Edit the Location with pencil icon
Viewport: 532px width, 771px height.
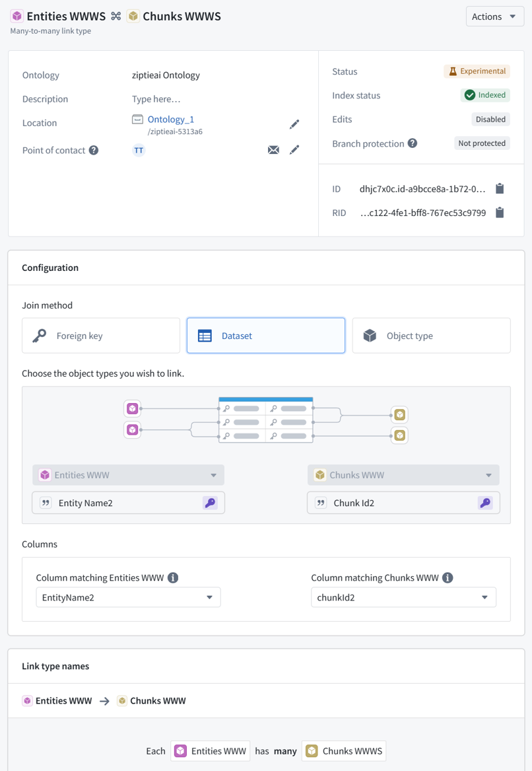(294, 124)
